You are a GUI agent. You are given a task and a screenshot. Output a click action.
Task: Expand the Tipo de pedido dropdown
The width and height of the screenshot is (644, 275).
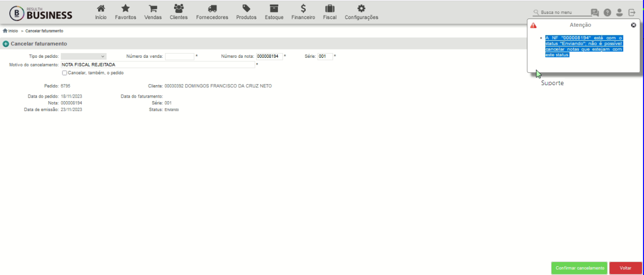coord(84,56)
